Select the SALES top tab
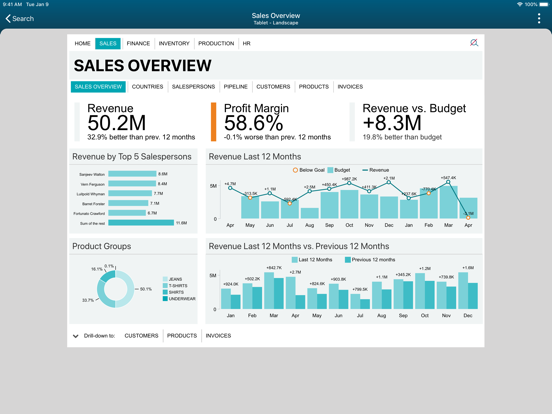 (x=108, y=43)
